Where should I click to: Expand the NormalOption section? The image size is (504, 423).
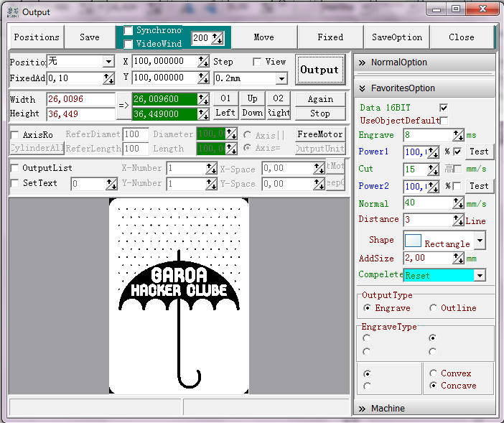click(424, 62)
